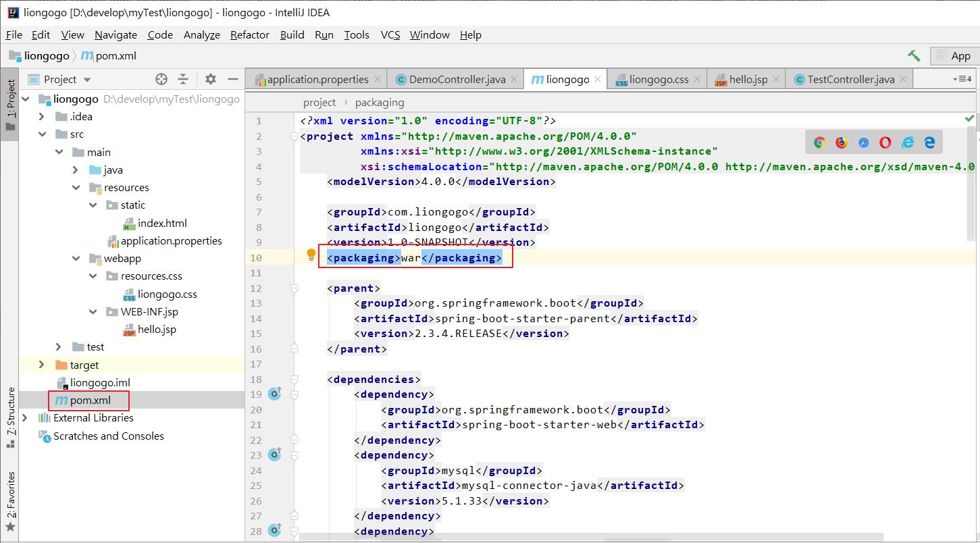This screenshot has width=980, height=543.
Task: Select liongogo.iml in project tree
Action: (93, 383)
